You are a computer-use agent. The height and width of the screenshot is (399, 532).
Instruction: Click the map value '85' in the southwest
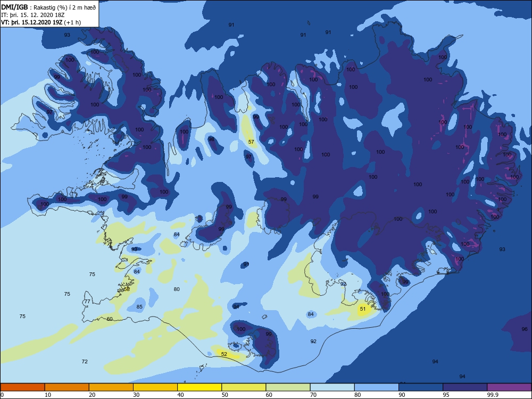(x=139, y=307)
